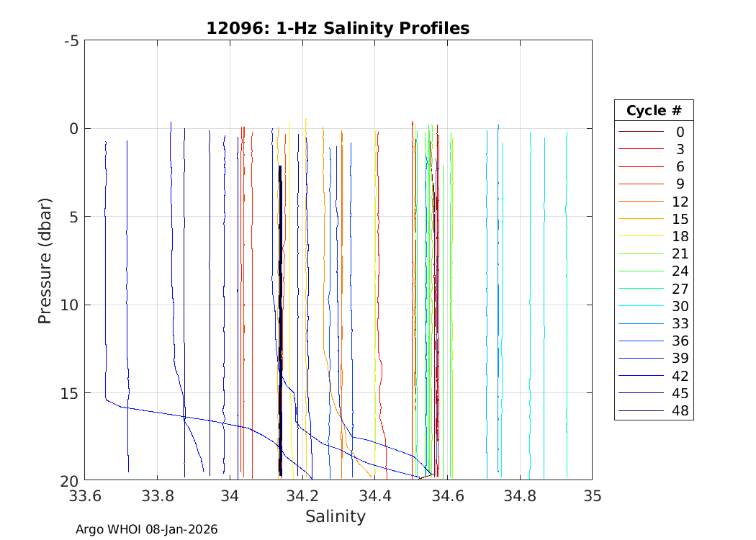Select legend entry label "3"
Screen dimensions: 756x540
click(680, 150)
